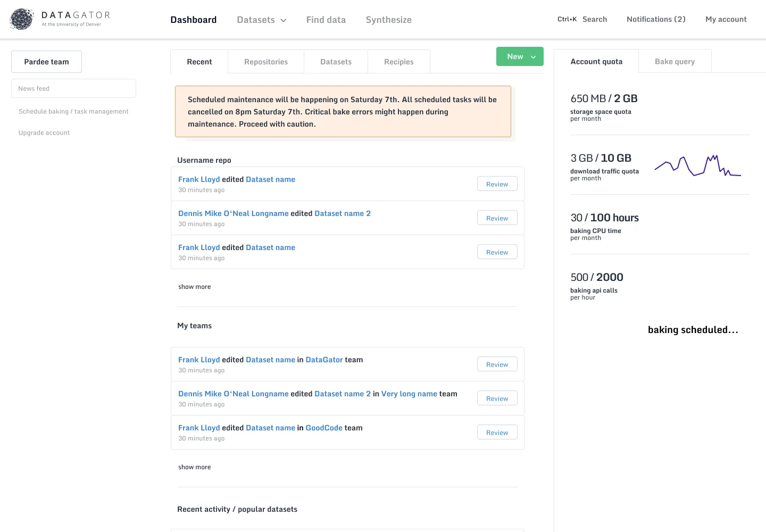766x532 pixels.
Task: Review Dennis Mike O'Neal's Username repo edit
Action: [x=497, y=218]
